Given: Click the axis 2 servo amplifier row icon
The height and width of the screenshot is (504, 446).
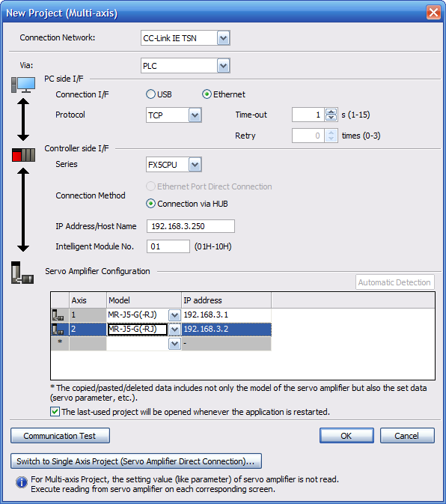Looking at the screenshot, I should click(x=58, y=330).
